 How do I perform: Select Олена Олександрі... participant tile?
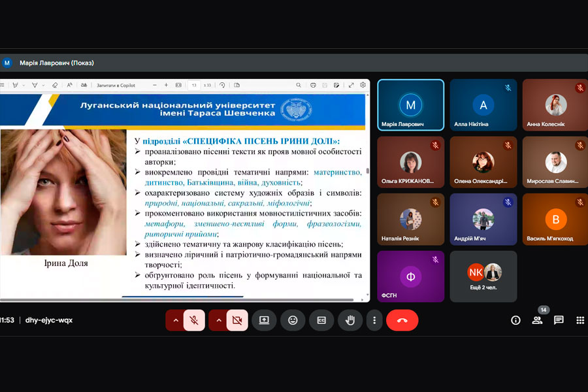[483, 162]
